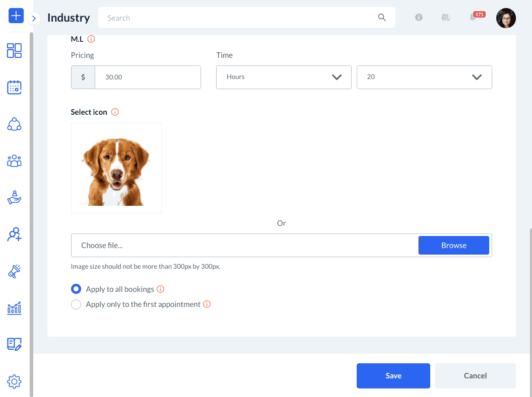
Task: Open the dashboard grid icon in sidebar
Action: [x=14, y=50]
